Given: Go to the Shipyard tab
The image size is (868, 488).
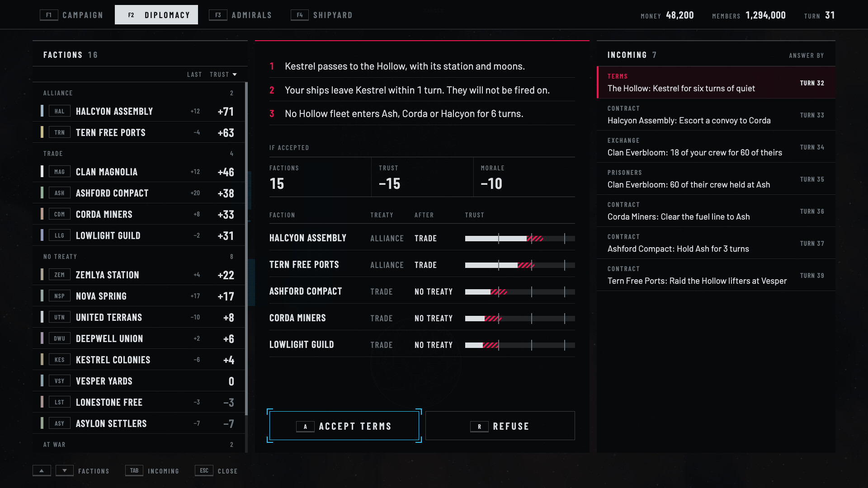Looking at the screenshot, I should click(x=322, y=15).
